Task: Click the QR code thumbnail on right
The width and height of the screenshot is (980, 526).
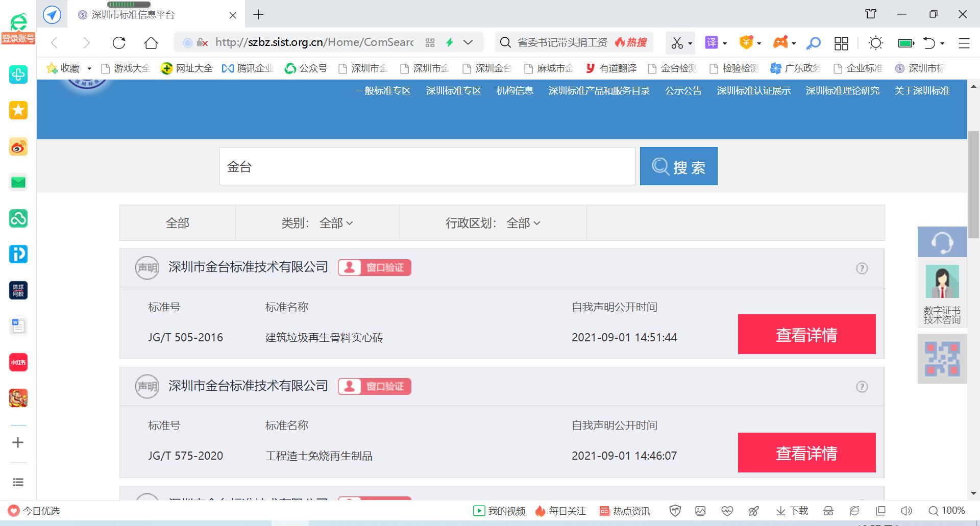Action: 942,359
